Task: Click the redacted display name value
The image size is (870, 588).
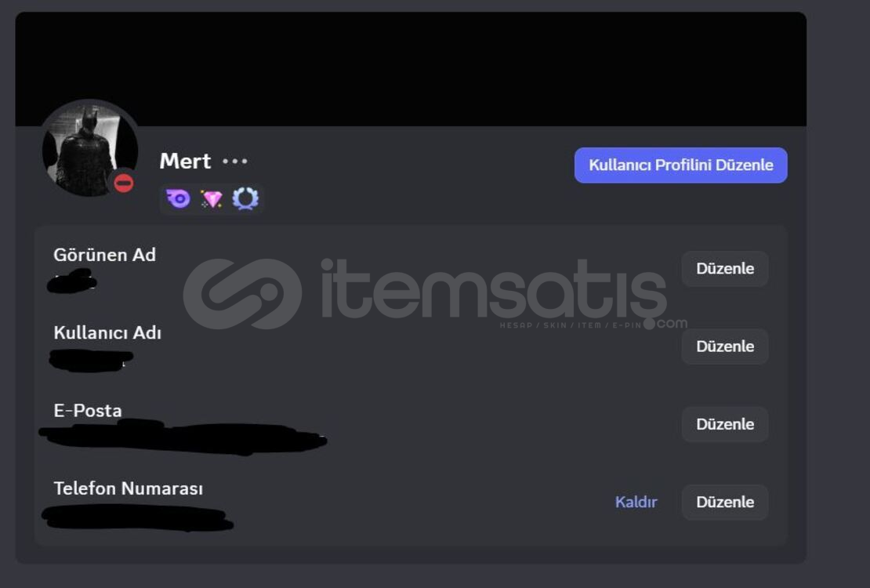Action: (72, 281)
